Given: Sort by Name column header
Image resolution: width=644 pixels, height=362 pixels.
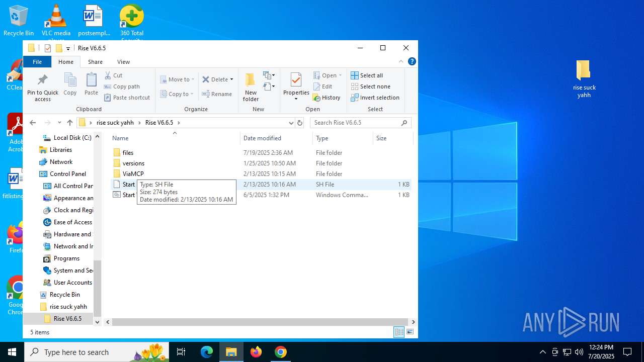Looking at the screenshot, I should click(x=175, y=138).
